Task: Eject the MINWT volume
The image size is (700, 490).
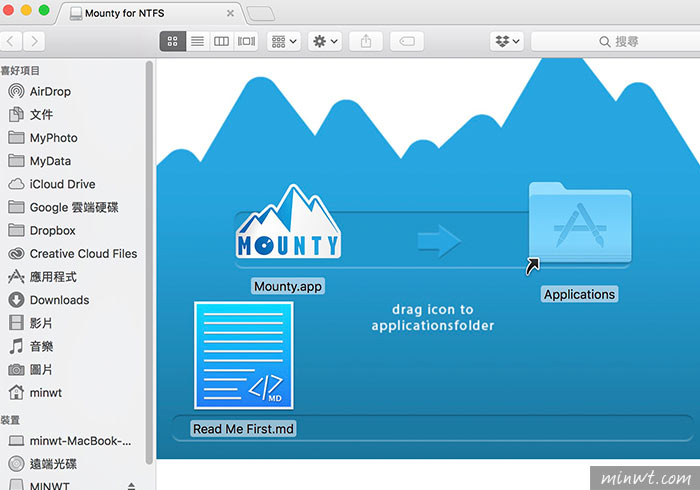Action: (131, 486)
